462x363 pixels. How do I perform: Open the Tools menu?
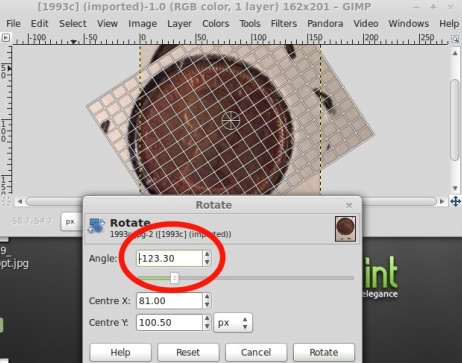point(250,24)
